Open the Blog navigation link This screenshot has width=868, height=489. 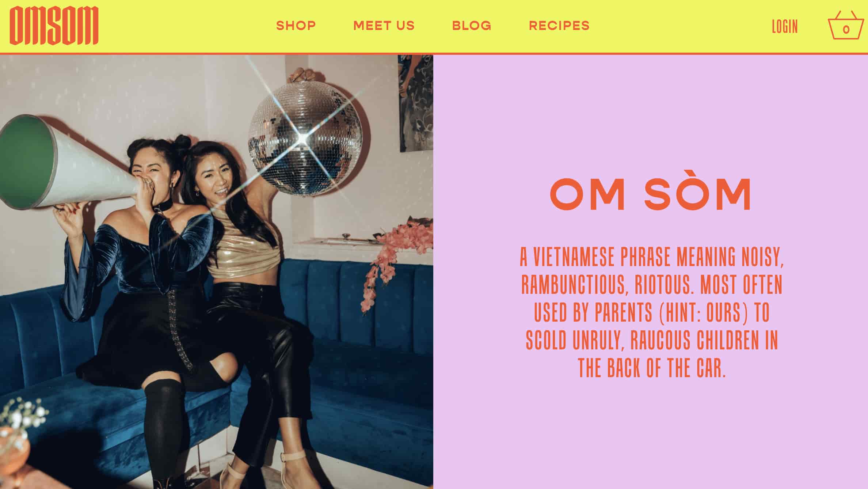pyautogui.click(x=472, y=26)
